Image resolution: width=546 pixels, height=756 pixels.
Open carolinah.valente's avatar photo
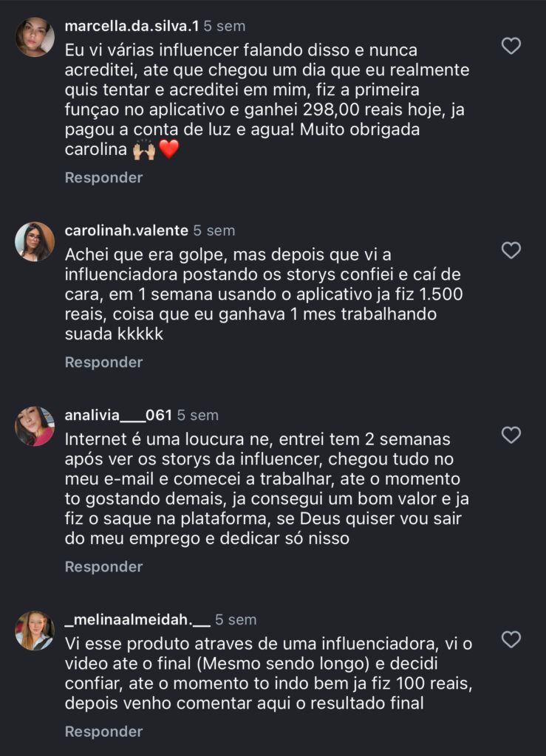click(x=35, y=241)
